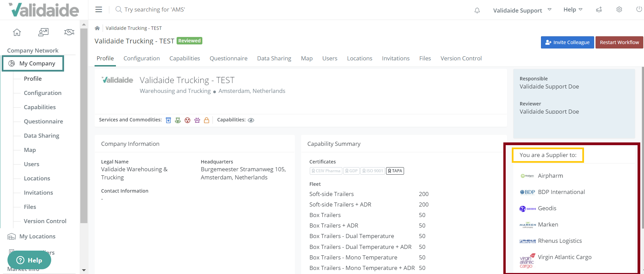Image resolution: width=644 pixels, height=274 pixels.
Task: Open Data Sharing in the sidebar tree
Action: (41, 136)
